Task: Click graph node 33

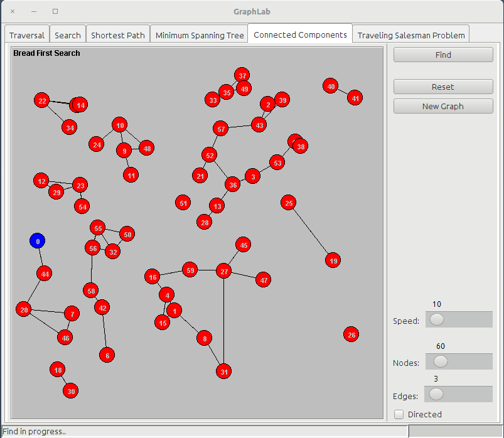Action: pos(213,100)
